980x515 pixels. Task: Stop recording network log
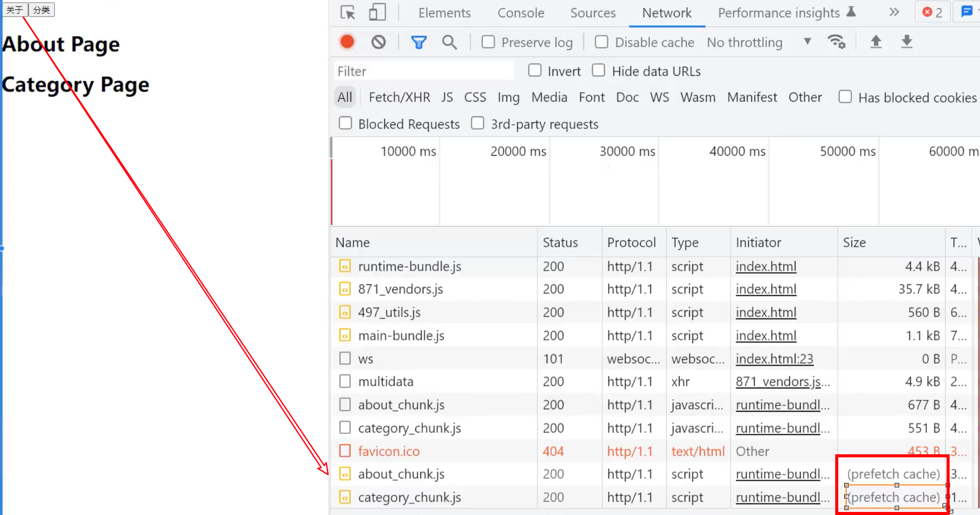click(x=347, y=42)
